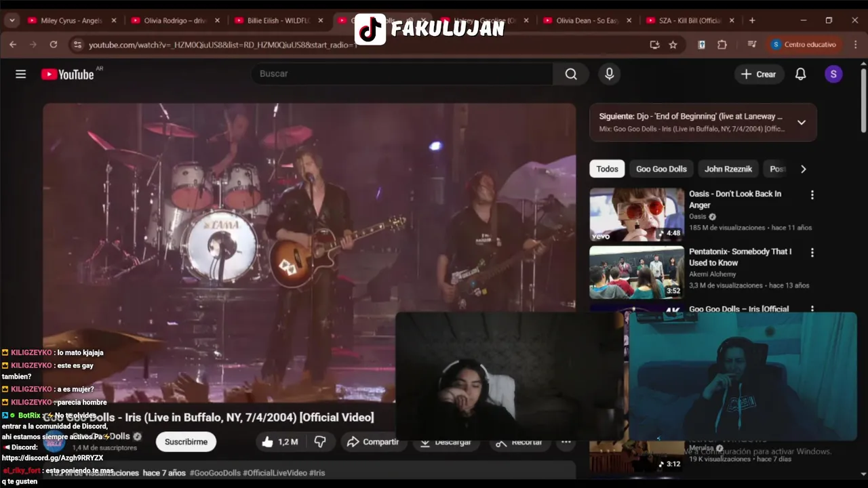Viewport: 868px width, 488px height.
Task: Click Descargar to download the video
Action: coord(445,442)
